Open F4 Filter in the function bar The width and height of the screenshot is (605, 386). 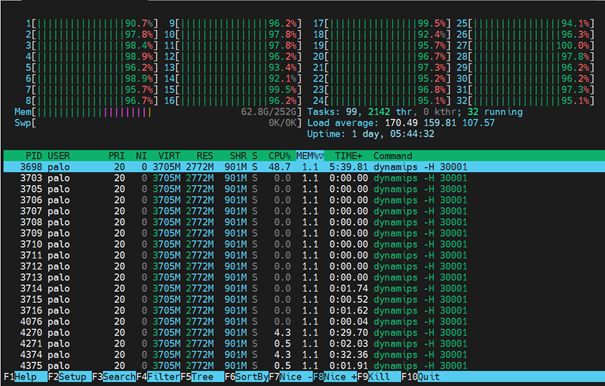[x=158, y=377]
